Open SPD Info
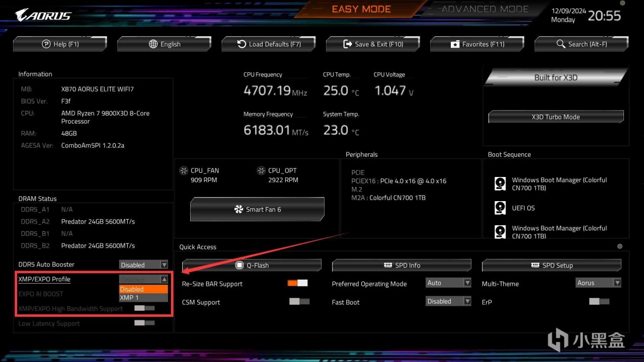644x362 pixels. (x=401, y=265)
